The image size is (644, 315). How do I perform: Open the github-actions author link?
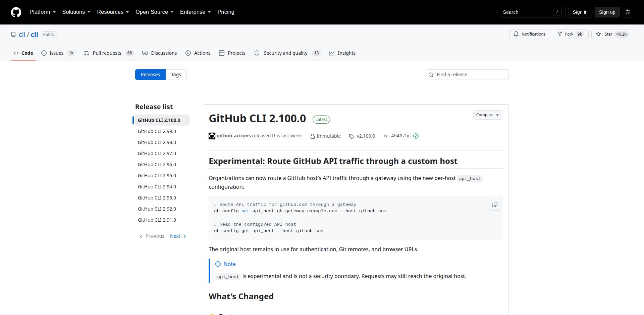coord(233,136)
